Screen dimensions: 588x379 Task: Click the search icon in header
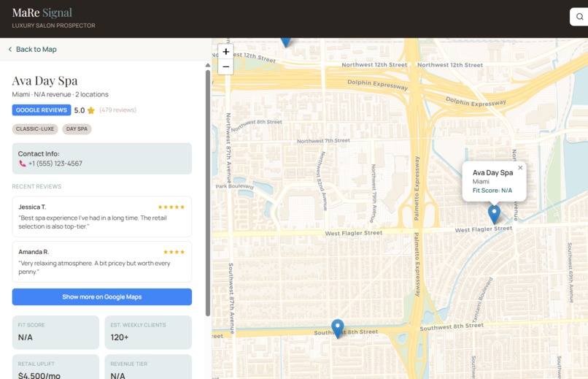580,17
